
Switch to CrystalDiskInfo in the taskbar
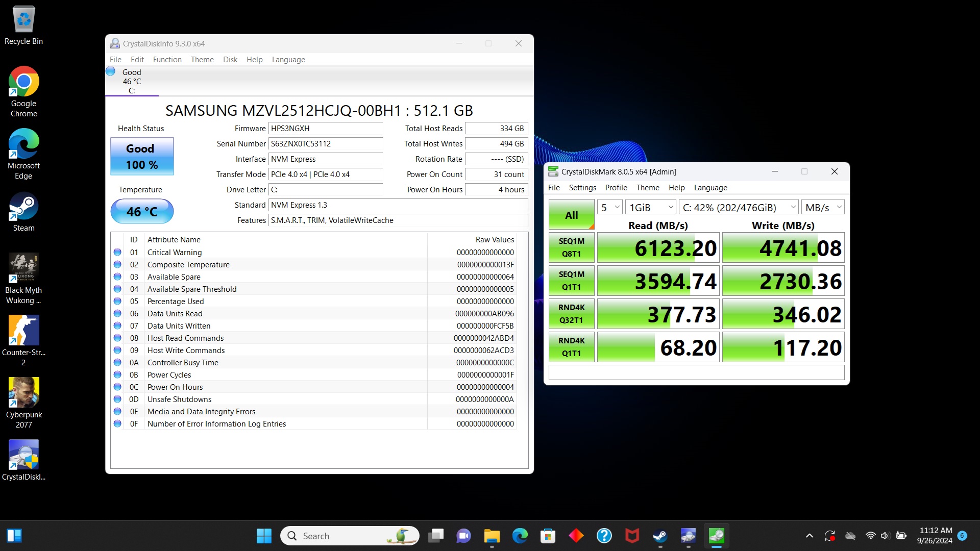688,536
